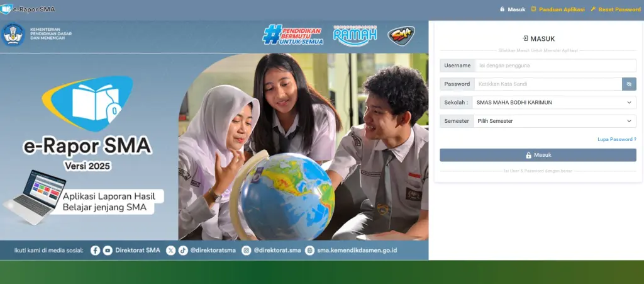Click the Lupa Password ? link
Image resolution: width=644 pixels, height=284 pixels.
[617, 139]
